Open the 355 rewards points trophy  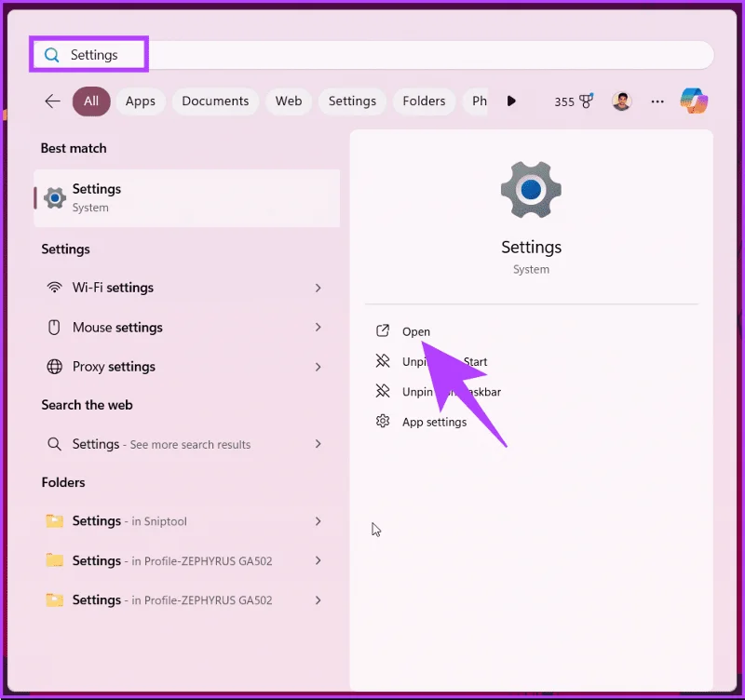tap(574, 101)
